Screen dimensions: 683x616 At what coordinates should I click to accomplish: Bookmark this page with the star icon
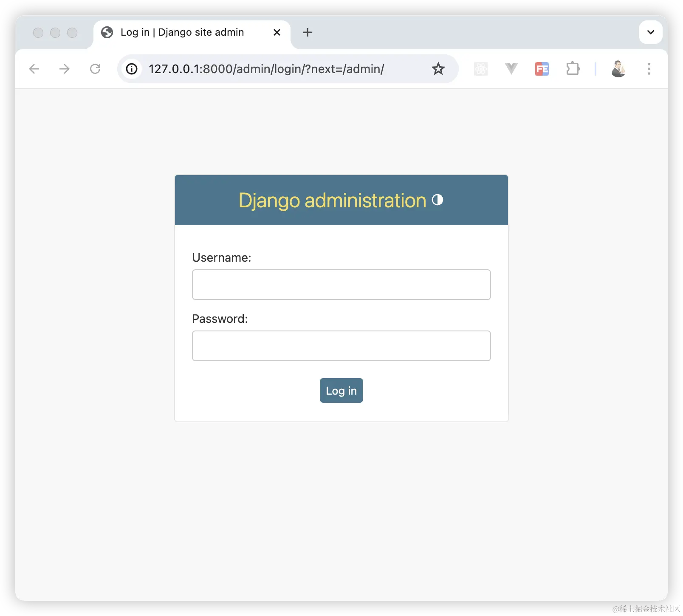tap(438, 69)
